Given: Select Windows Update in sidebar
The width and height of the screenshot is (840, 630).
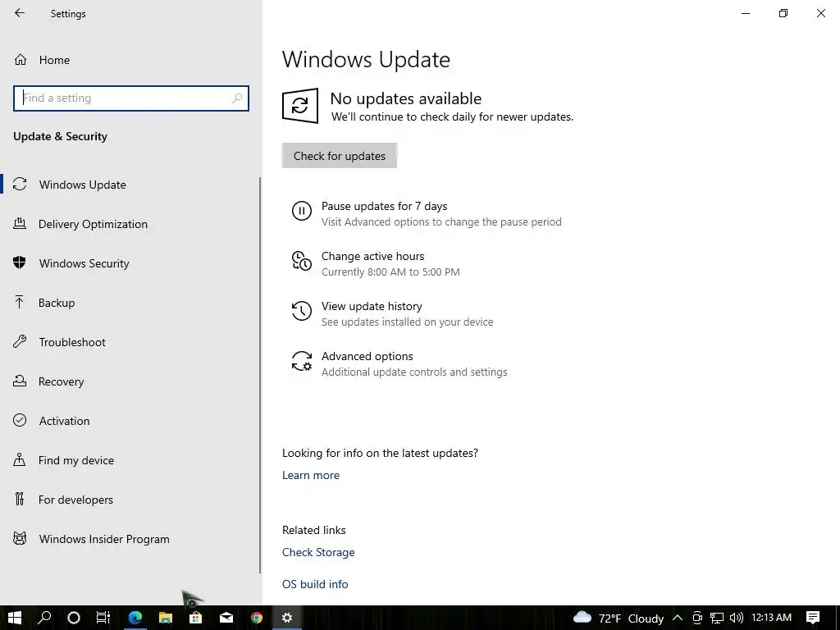Looking at the screenshot, I should click(130, 185).
